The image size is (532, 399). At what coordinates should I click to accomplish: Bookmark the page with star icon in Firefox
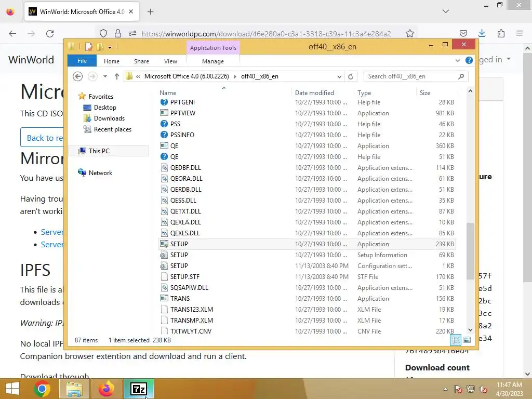pos(410,33)
